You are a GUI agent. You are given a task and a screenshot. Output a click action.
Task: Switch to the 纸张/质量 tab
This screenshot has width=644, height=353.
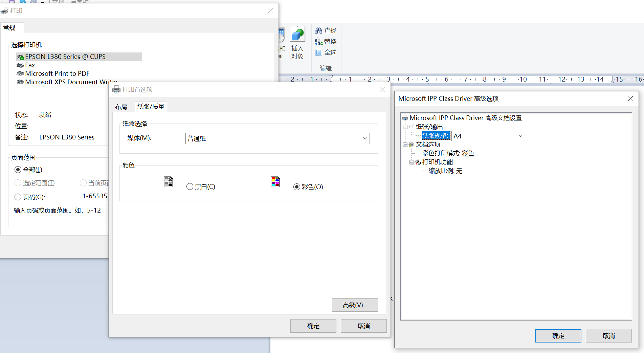(x=151, y=107)
